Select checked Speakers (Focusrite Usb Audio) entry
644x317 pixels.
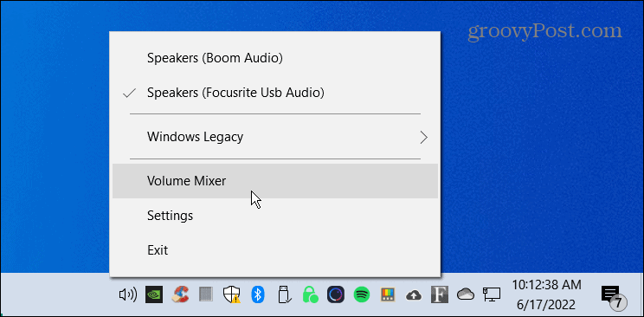point(275,93)
